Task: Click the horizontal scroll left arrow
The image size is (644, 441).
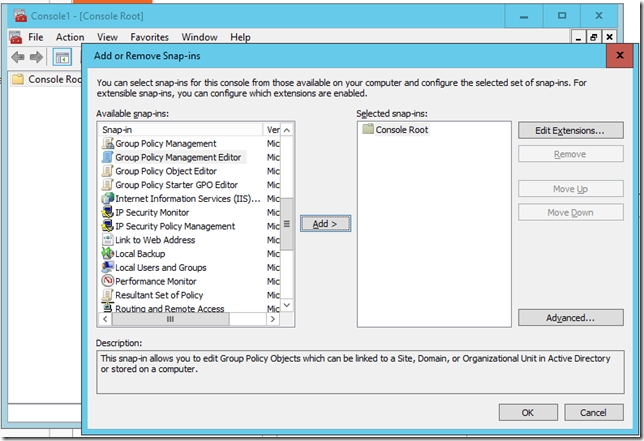Action: (x=105, y=319)
